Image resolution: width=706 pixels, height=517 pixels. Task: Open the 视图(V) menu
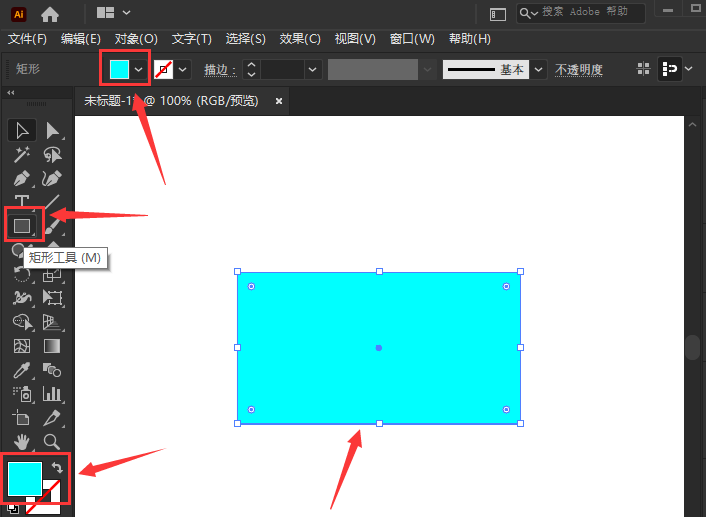355,39
